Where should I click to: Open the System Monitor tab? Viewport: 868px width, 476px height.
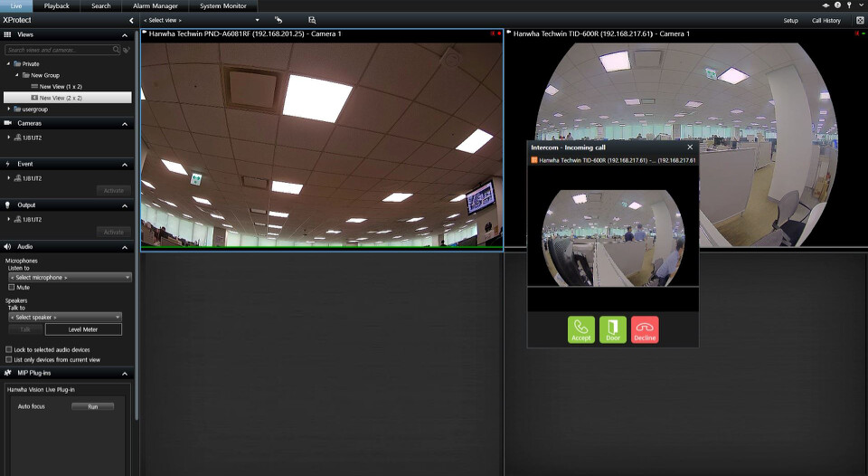(223, 6)
